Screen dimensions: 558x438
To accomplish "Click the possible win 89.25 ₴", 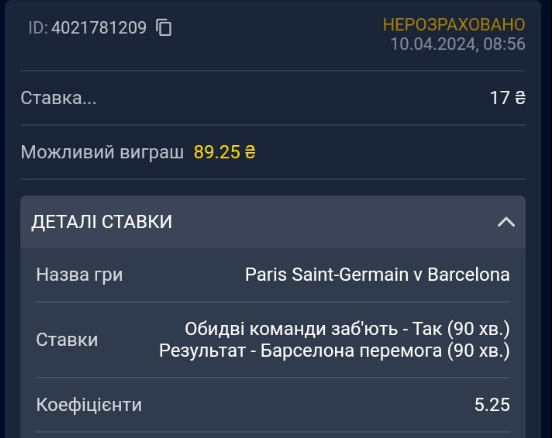I will [225, 152].
